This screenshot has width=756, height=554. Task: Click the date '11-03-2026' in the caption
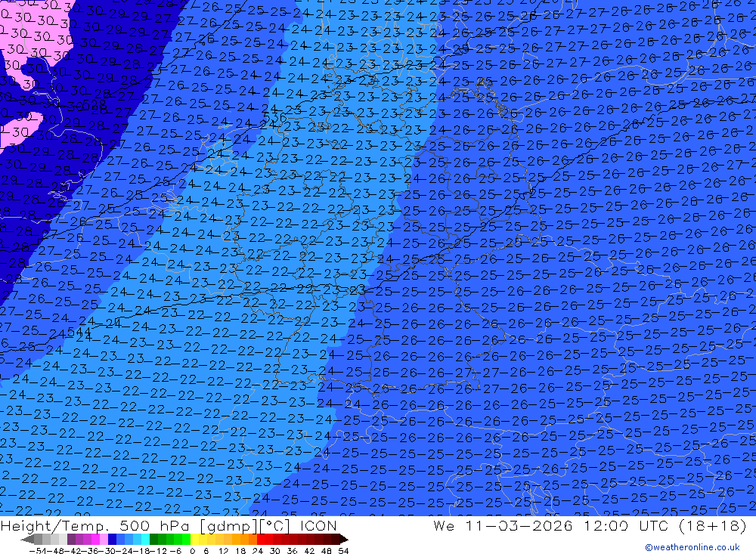pyautogui.click(x=519, y=525)
